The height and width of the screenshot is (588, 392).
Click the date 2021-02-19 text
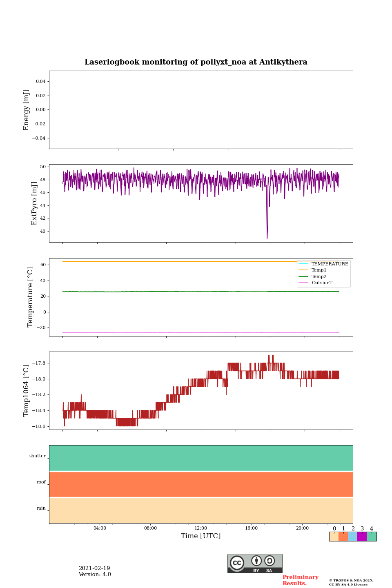(94, 568)
